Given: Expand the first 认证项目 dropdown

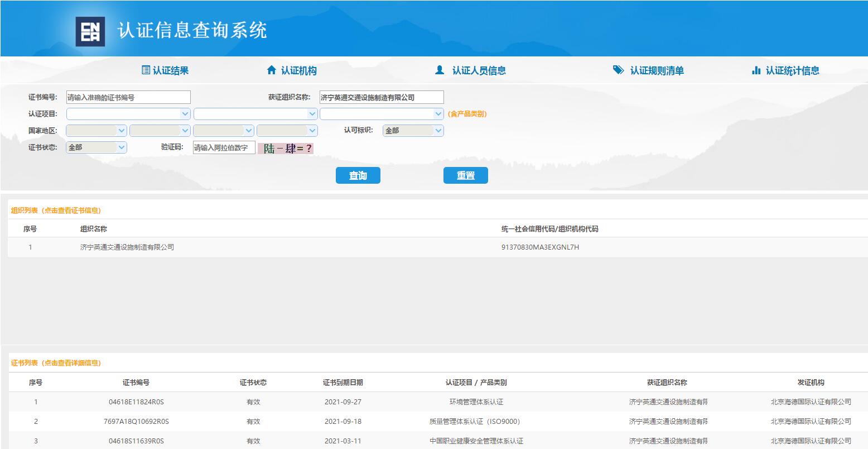Looking at the screenshot, I should point(128,114).
